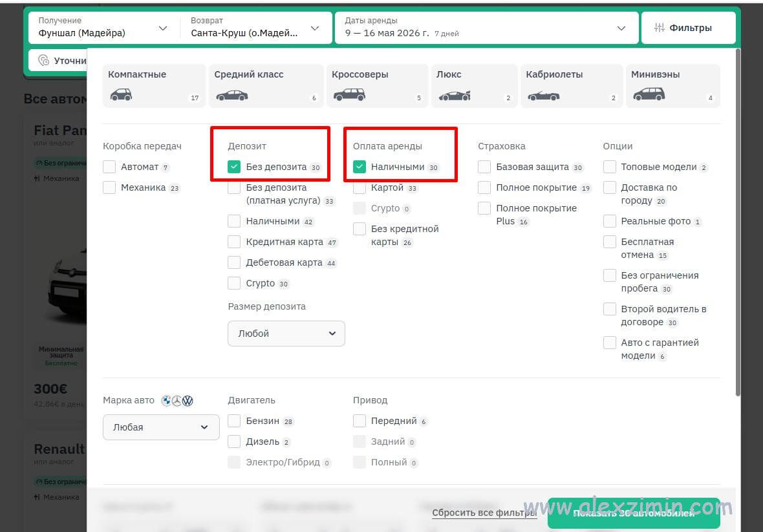
Task: Click the phone icon beside Уточни
Action: point(44,60)
